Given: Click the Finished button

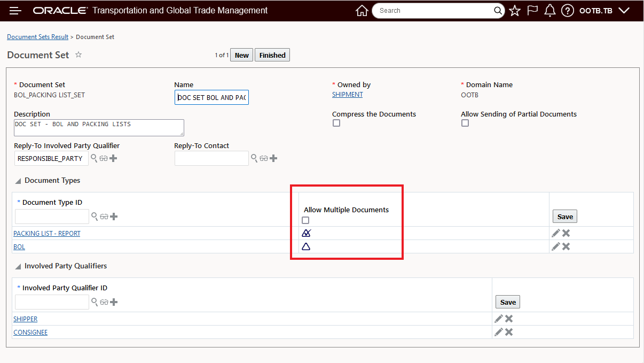Looking at the screenshot, I should tap(272, 55).
